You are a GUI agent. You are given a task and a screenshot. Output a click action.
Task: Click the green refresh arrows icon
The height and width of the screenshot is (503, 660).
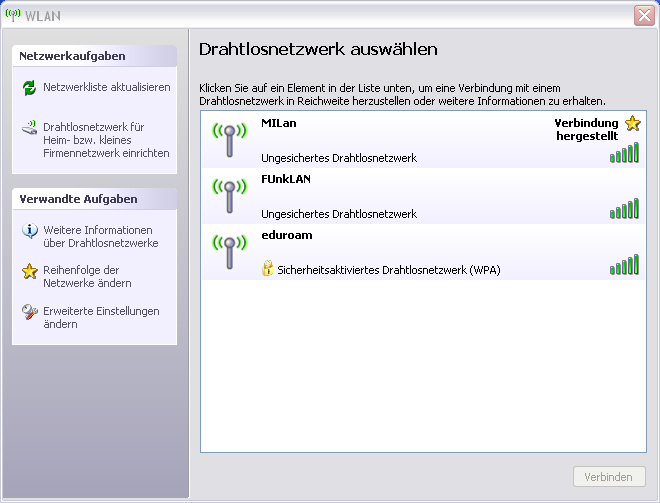coord(29,88)
